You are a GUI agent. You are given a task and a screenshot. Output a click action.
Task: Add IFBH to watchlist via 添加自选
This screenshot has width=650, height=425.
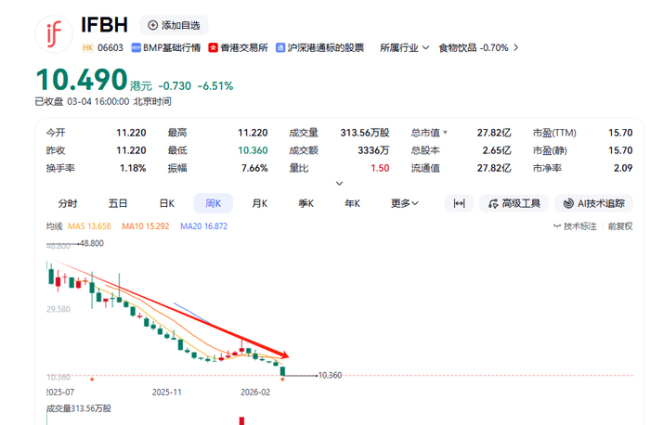pyautogui.click(x=174, y=25)
